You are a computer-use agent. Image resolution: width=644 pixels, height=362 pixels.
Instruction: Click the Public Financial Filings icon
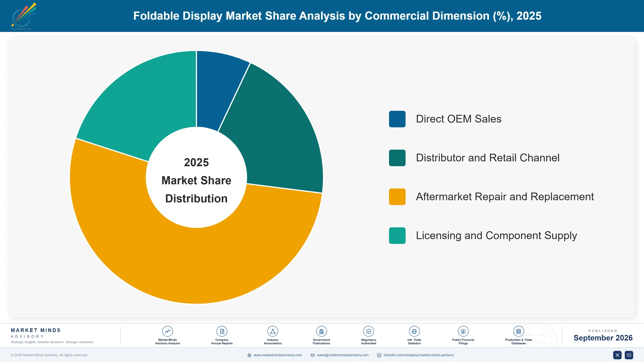pyautogui.click(x=463, y=331)
